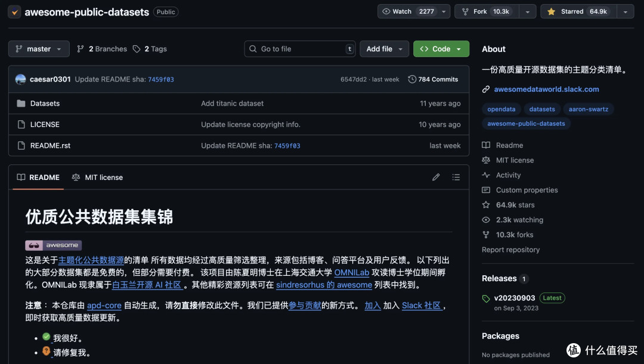Click the Go to file search field
644x364 pixels.
coord(300,49)
